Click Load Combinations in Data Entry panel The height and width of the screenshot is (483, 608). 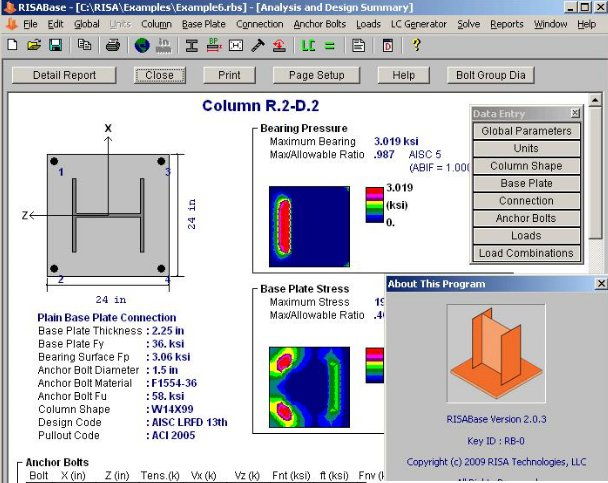(x=526, y=253)
